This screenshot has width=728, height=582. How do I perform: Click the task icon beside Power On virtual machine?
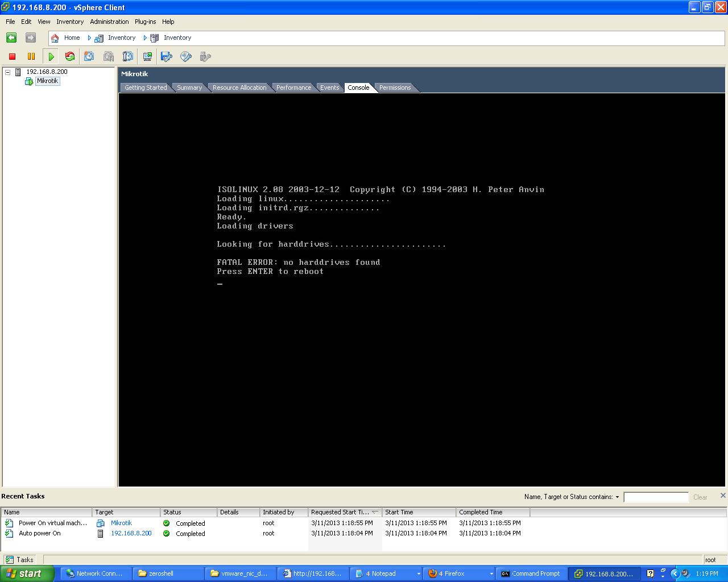(x=9, y=523)
